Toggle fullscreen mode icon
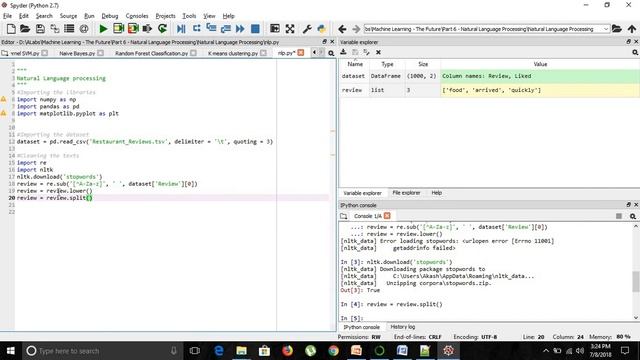640x360 pixels. [x=290, y=29]
